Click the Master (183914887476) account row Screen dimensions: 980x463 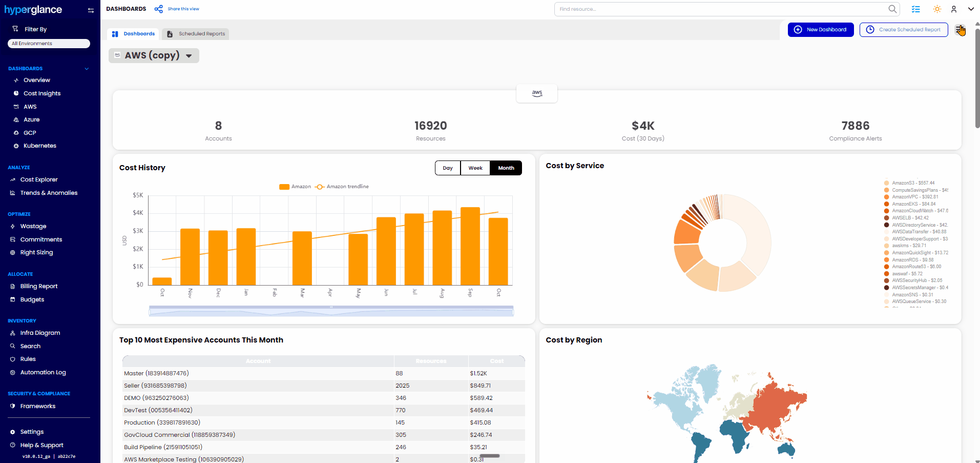(x=324, y=373)
